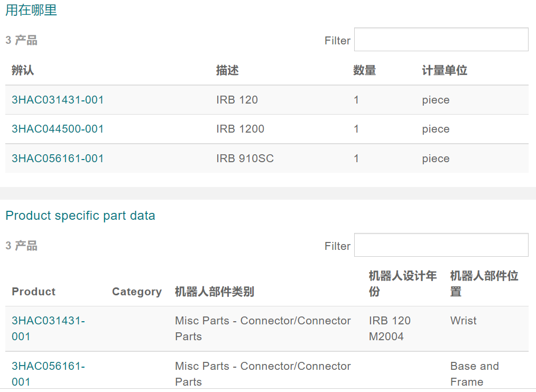Open link 3HAC056161-001 in 用在哪里 table
Viewport: 536px width, 392px height.
58,158
